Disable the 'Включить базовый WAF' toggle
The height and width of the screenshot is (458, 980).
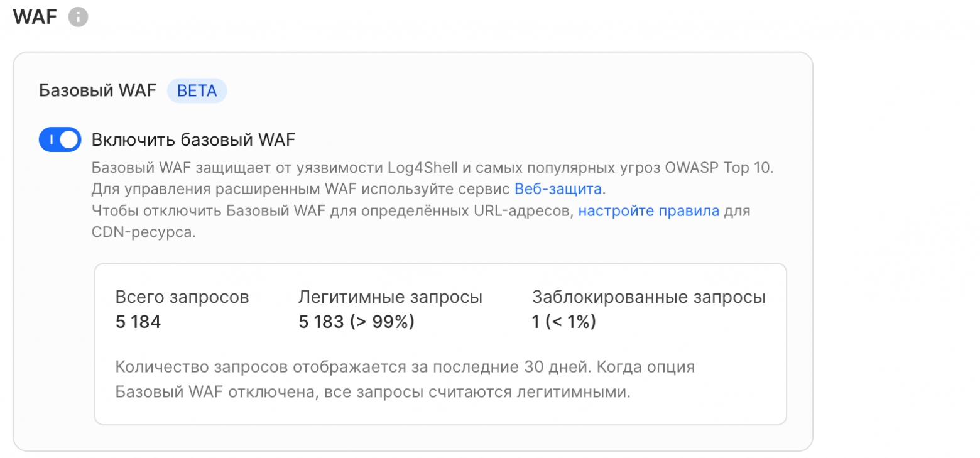(x=60, y=139)
